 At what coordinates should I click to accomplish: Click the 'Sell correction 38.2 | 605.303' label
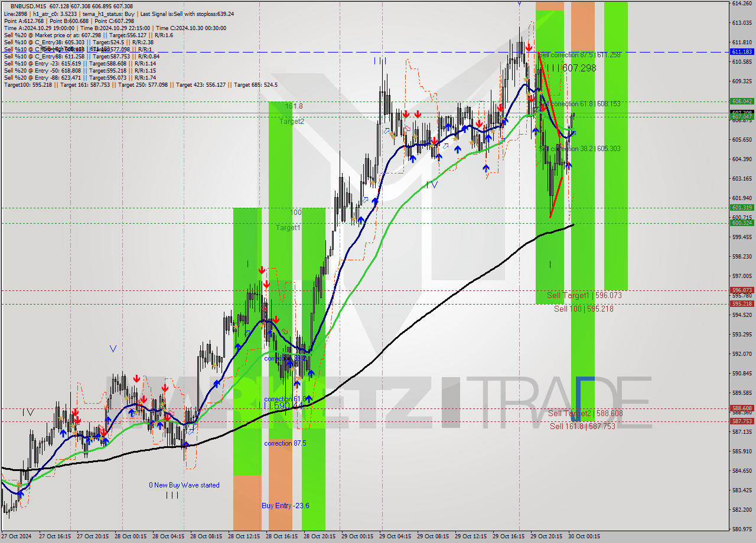click(579, 149)
